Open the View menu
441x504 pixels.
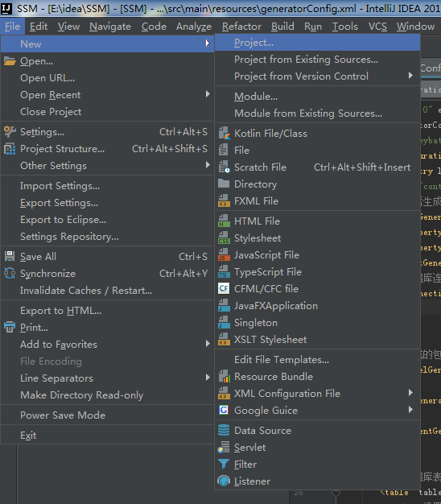click(68, 27)
